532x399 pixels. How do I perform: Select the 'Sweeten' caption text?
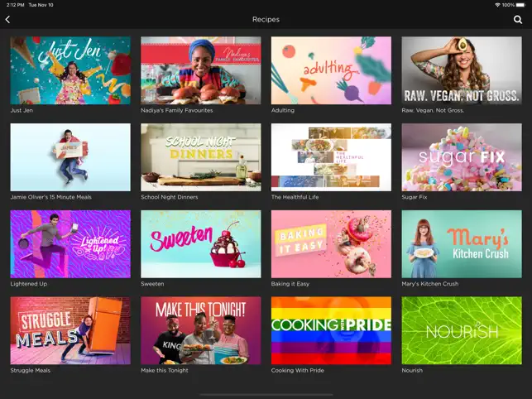click(152, 284)
